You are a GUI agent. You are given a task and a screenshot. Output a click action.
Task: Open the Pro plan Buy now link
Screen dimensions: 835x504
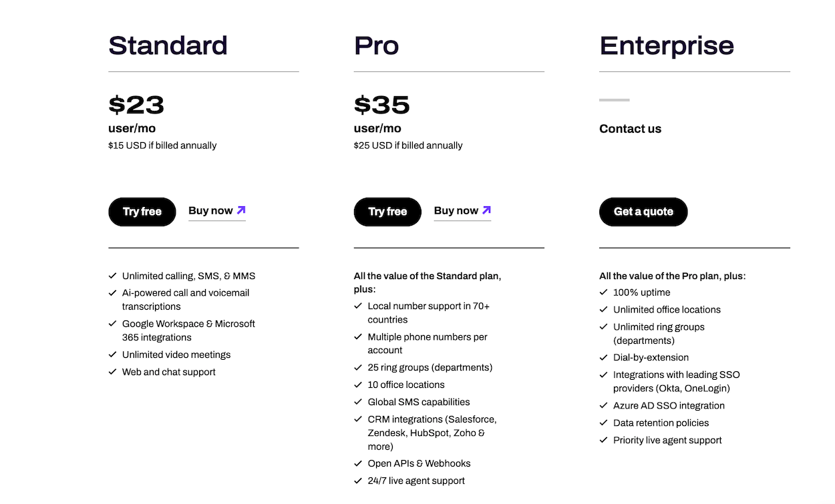(456, 211)
